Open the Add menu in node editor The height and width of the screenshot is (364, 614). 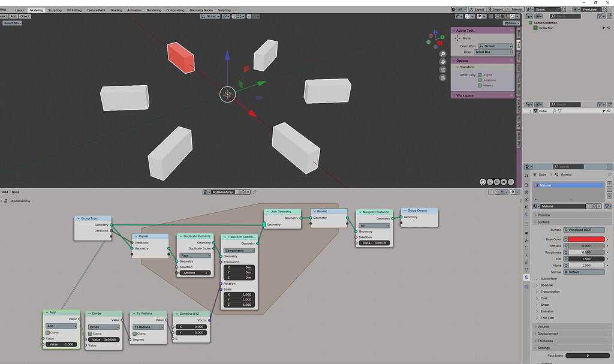(x=5, y=192)
